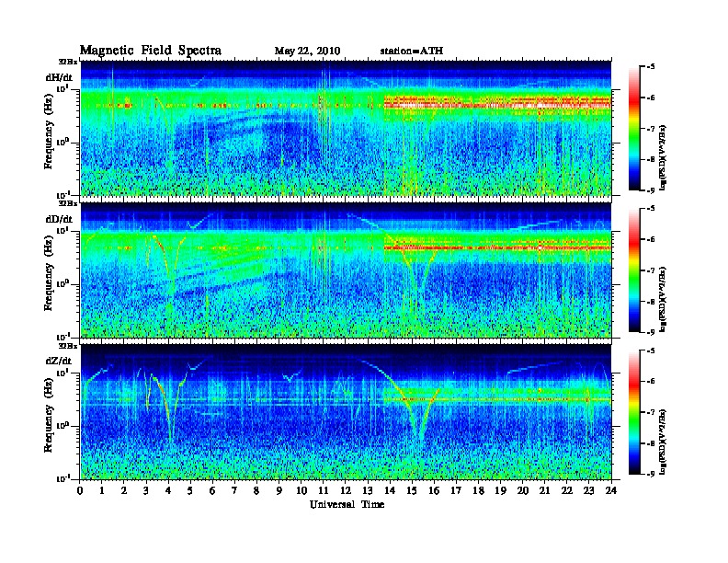Click the log(PSD) label beside dH/dt color scale
Viewport: 728px width, 563px height.
(663, 157)
